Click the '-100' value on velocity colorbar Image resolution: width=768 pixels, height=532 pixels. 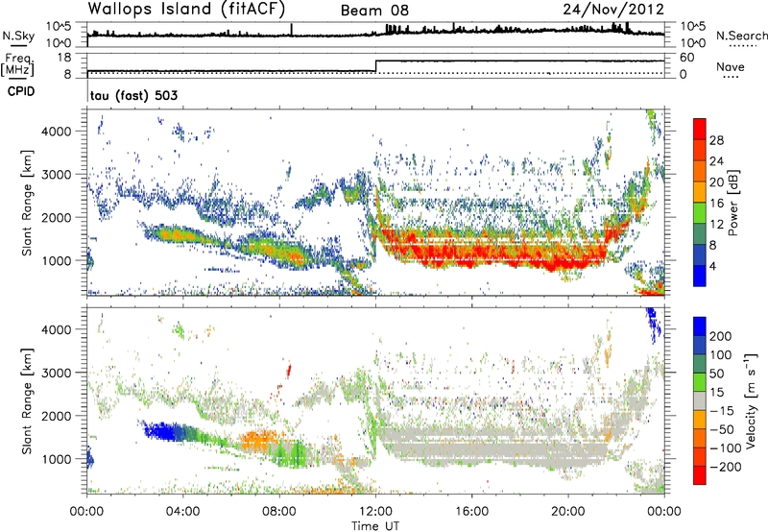[x=726, y=448]
